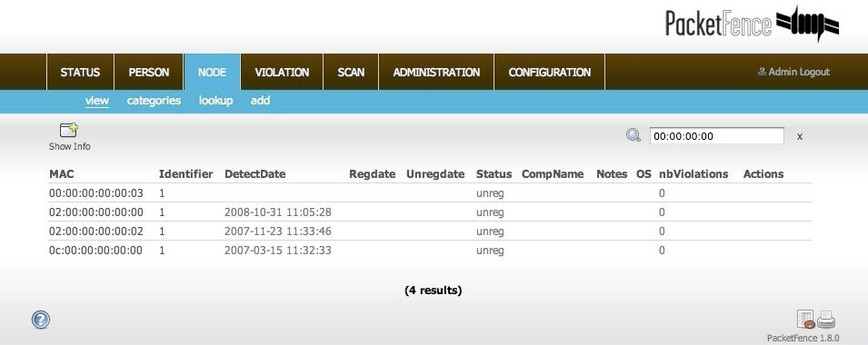
Task: Click MAC 02:00:00:00:00:00
Action: (96, 212)
